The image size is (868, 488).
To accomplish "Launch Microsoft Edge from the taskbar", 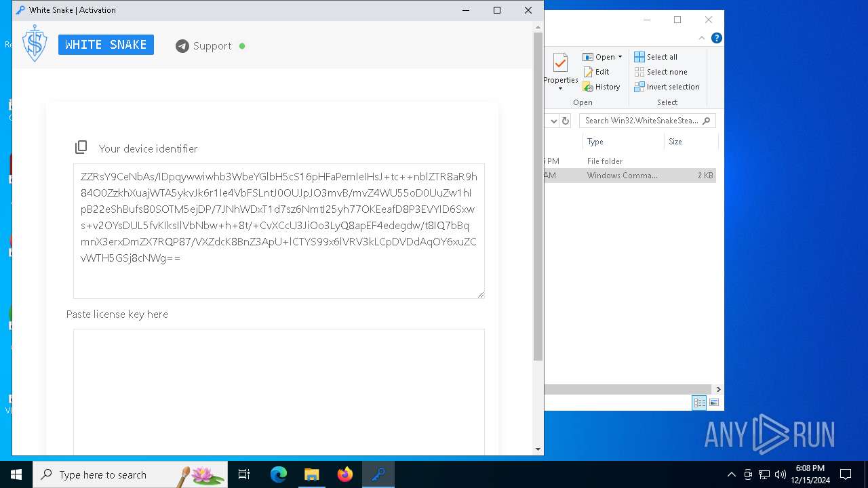I will tap(279, 474).
